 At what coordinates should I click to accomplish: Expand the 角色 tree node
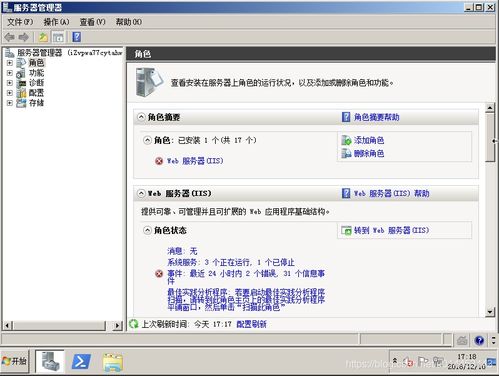[10, 63]
